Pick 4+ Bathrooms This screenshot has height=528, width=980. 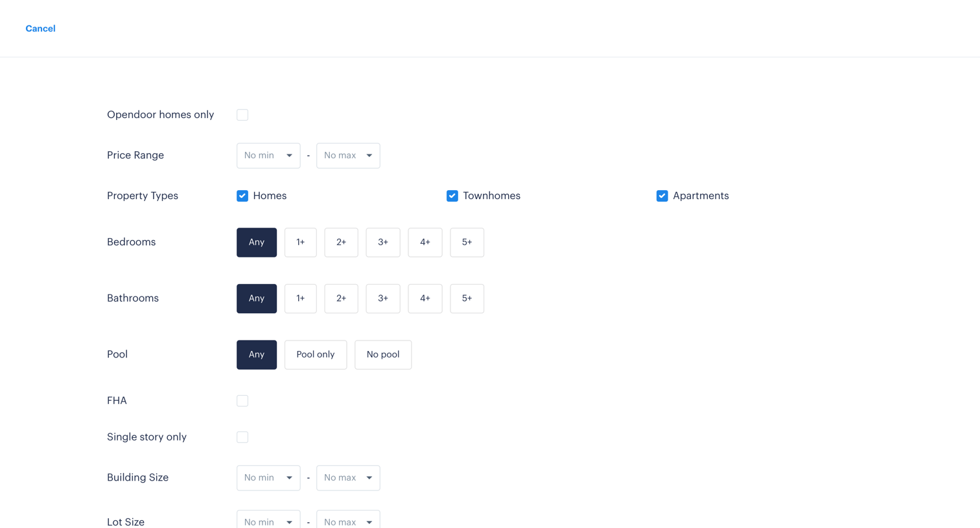tap(425, 298)
